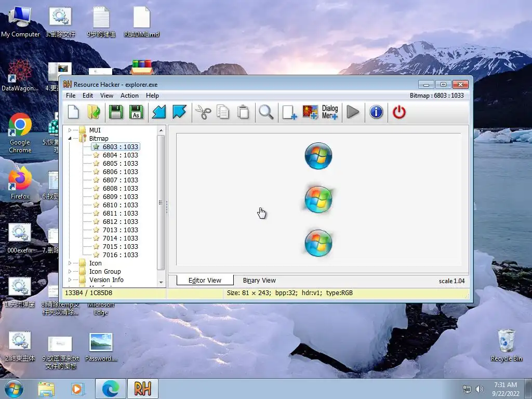This screenshot has height=399, width=532.
Task: Click the bottom Start orb bitmap image
Action: tap(318, 243)
